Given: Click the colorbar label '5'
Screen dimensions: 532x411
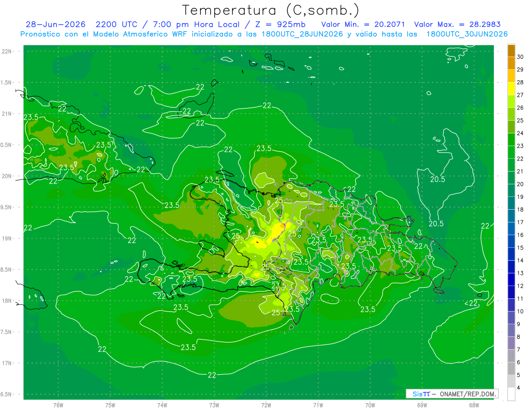Looking at the screenshot, I should [x=520, y=375].
